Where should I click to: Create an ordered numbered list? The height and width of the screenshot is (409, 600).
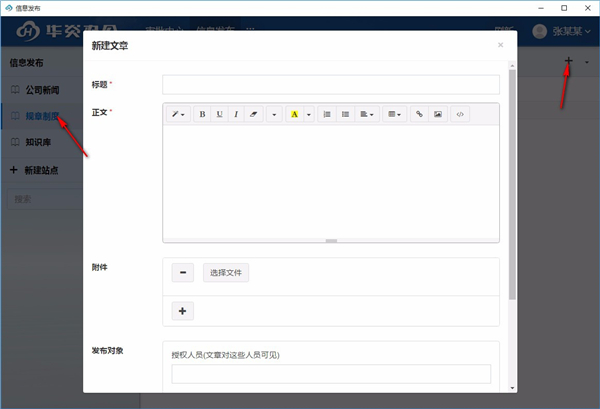tap(327, 114)
